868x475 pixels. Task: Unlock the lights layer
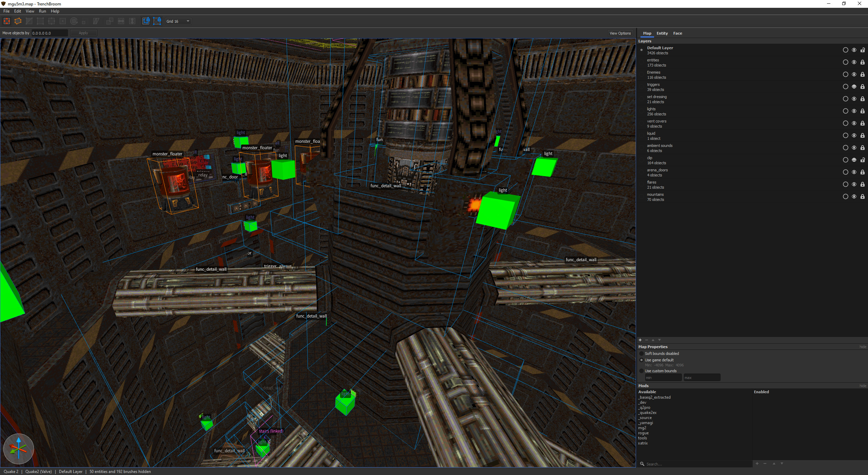click(x=863, y=111)
